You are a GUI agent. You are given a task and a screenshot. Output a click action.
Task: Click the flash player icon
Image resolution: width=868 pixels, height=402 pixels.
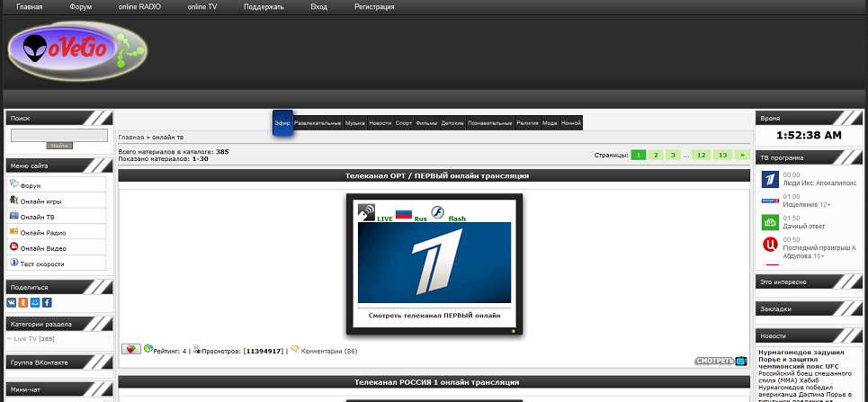coord(438,212)
